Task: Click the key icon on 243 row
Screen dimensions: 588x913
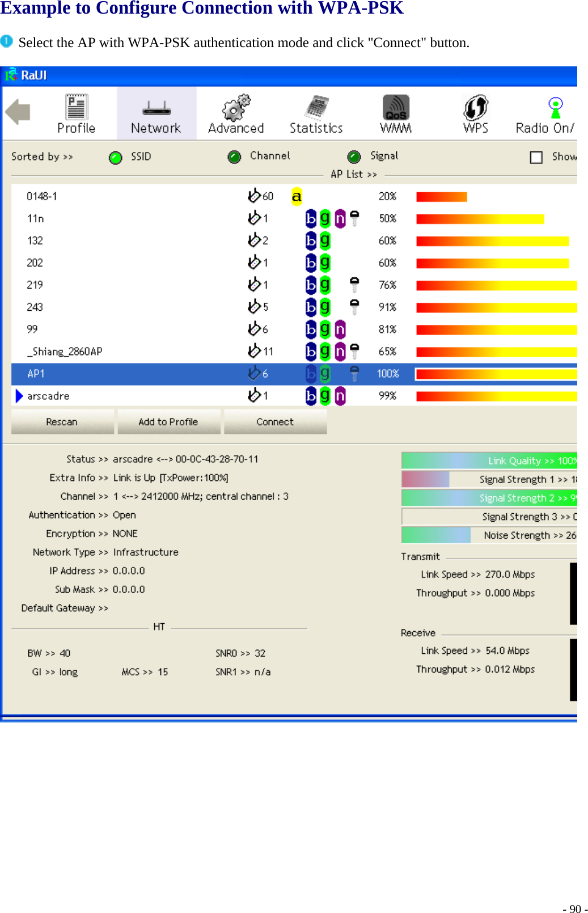Action: [x=354, y=307]
